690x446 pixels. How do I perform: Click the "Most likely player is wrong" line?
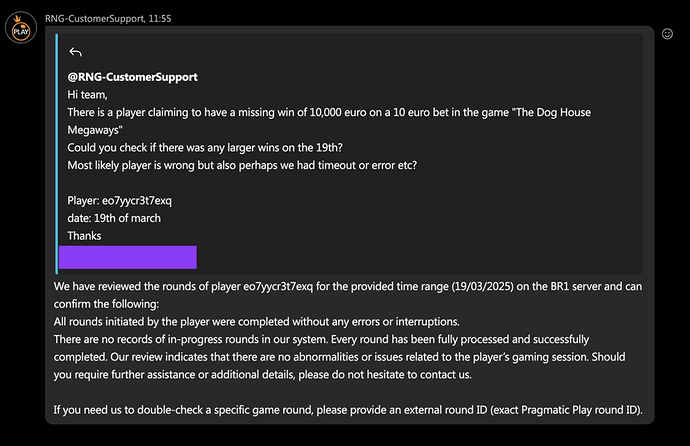tap(241, 166)
